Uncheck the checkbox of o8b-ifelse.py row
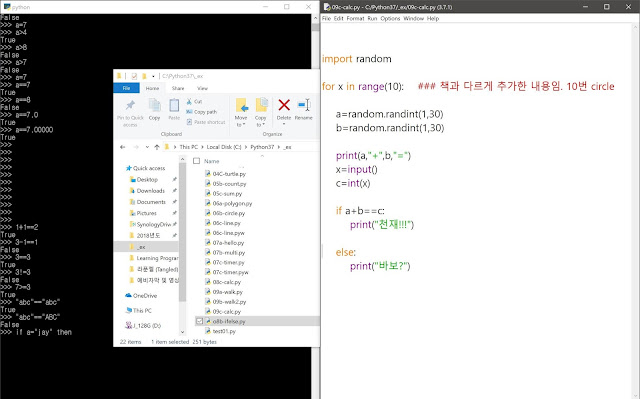 (x=199, y=321)
